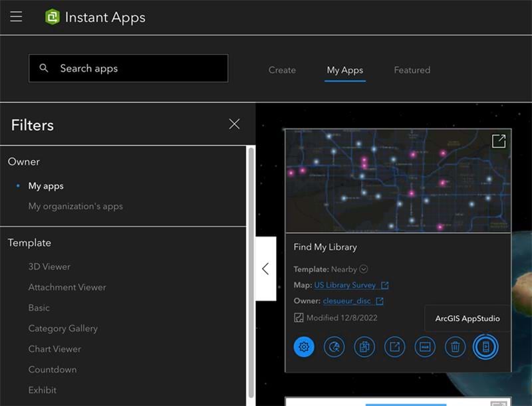Configure Find My Library with the gear icon
This screenshot has height=406, width=532.
(x=304, y=347)
